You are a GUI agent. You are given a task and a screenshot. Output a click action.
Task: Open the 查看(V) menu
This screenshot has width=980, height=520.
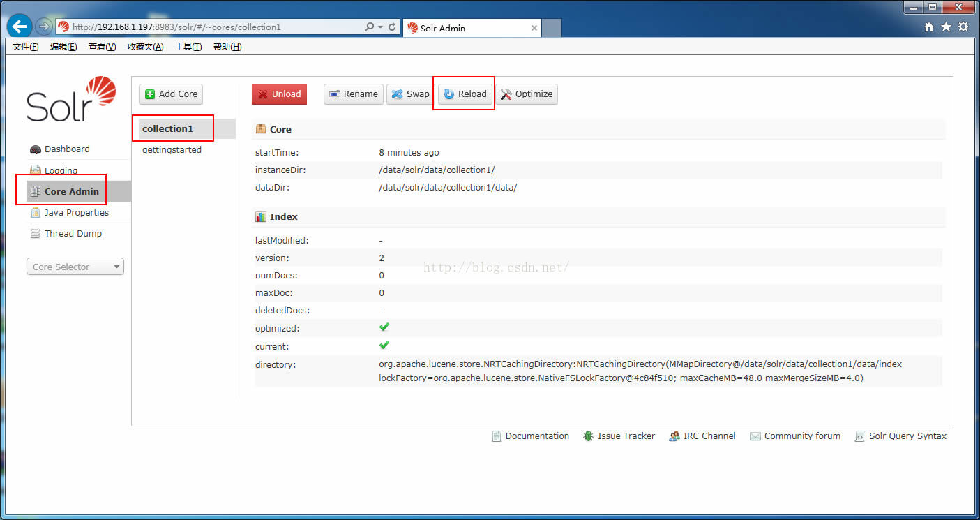[x=102, y=47]
